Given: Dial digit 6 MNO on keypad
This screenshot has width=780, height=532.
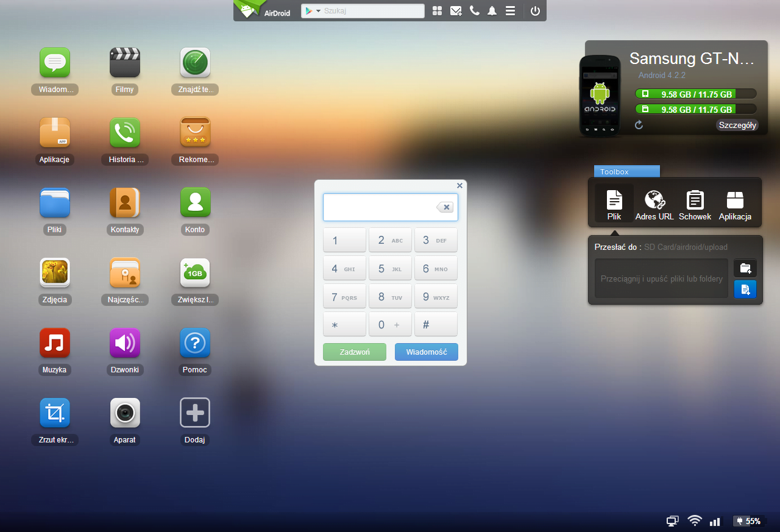Looking at the screenshot, I should [436, 268].
